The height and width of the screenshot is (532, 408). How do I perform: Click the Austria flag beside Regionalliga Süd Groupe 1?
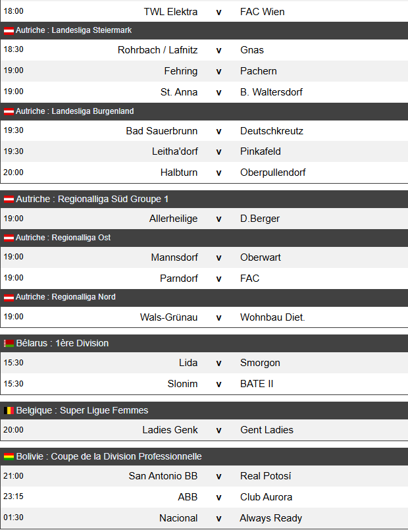click(x=9, y=199)
